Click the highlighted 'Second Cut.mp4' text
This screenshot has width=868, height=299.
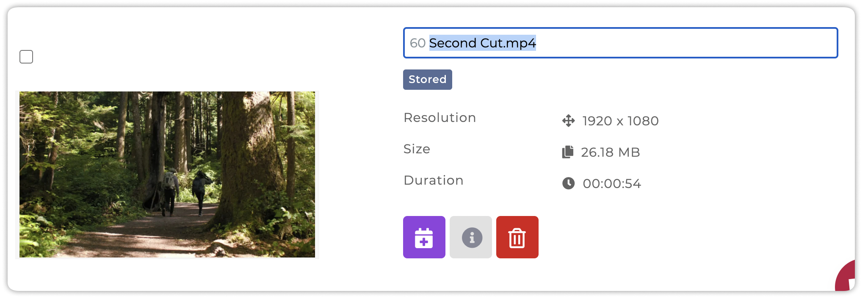click(483, 43)
